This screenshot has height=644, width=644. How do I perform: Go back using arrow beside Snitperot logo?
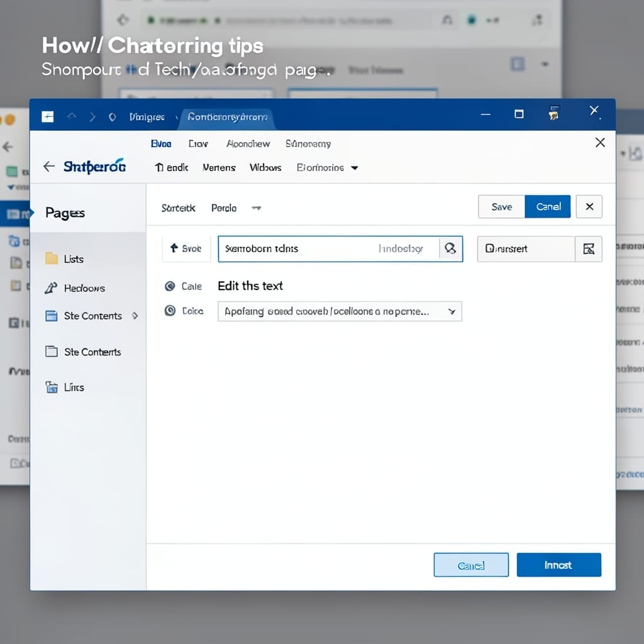(x=49, y=166)
